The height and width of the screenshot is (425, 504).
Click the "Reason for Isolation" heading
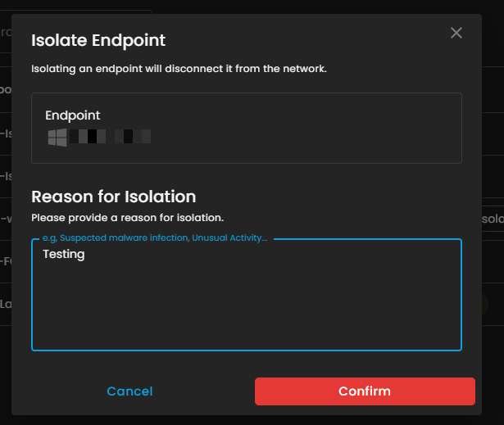(114, 197)
